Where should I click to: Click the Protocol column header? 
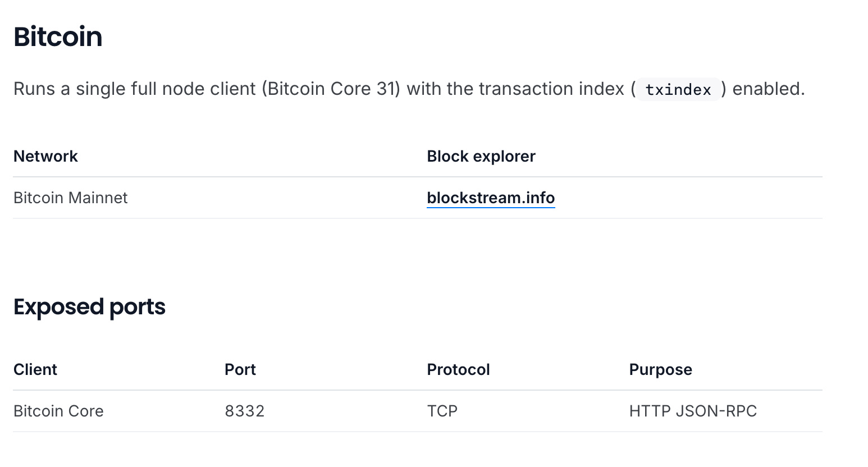pos(458,369)
